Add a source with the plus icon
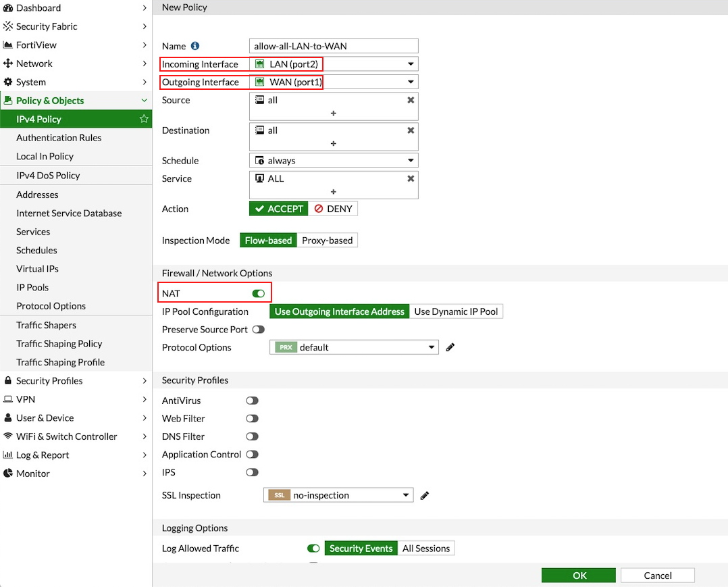This screenshot has width=728, height=587. (x=334, y=113)
